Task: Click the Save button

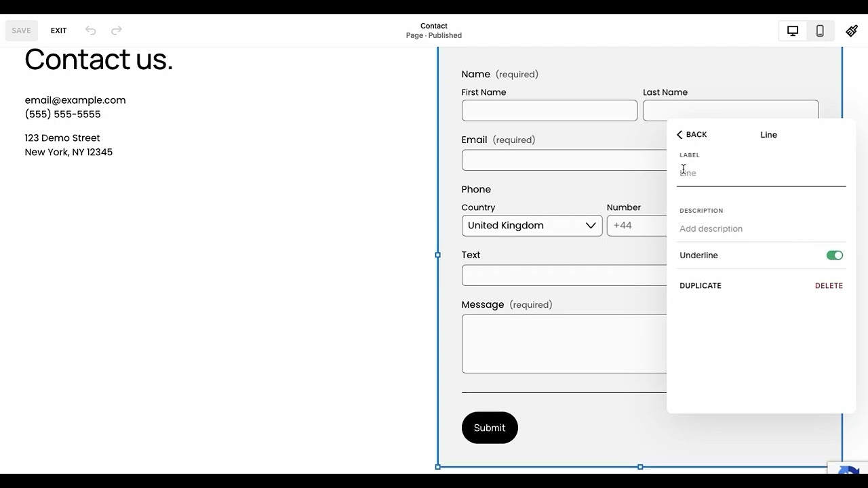Action: click(x=21, y=30)
